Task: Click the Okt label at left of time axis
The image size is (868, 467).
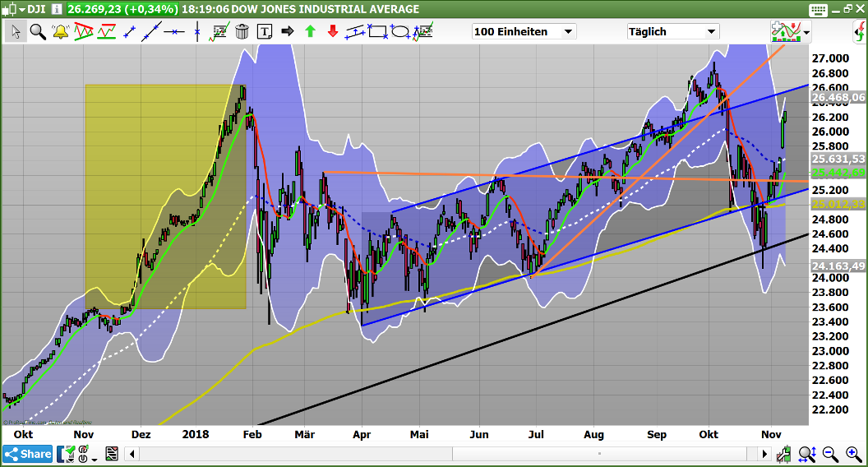Action: 23,434
